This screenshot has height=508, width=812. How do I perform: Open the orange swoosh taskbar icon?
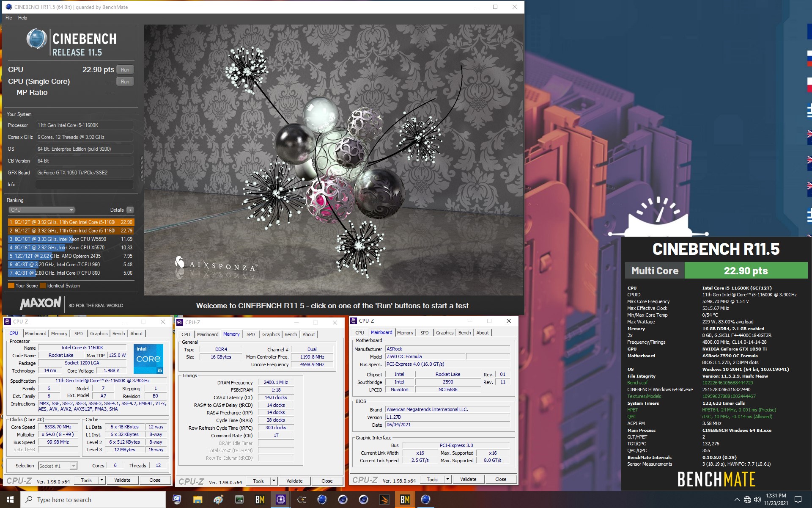pos(384,500)
